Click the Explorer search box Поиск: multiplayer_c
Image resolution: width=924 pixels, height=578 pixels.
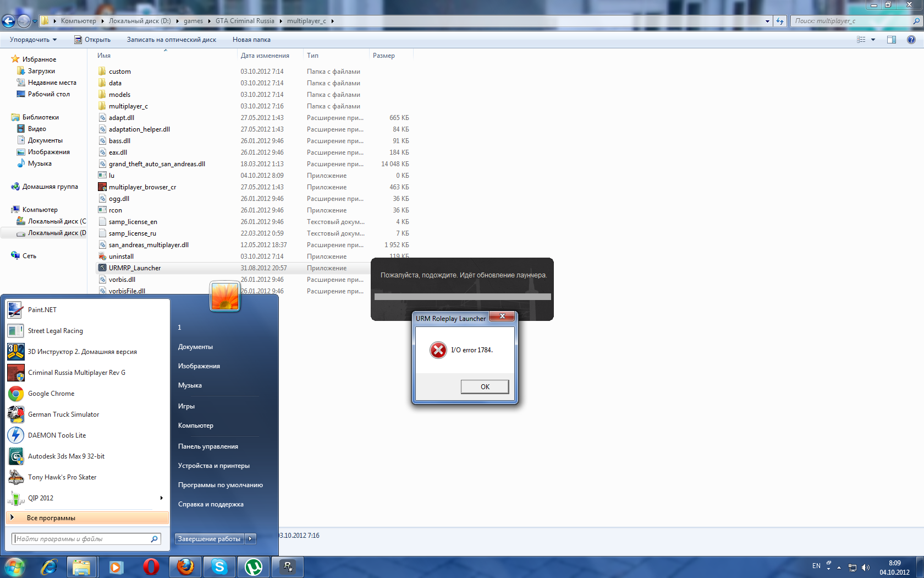click(x=856, y=21)
